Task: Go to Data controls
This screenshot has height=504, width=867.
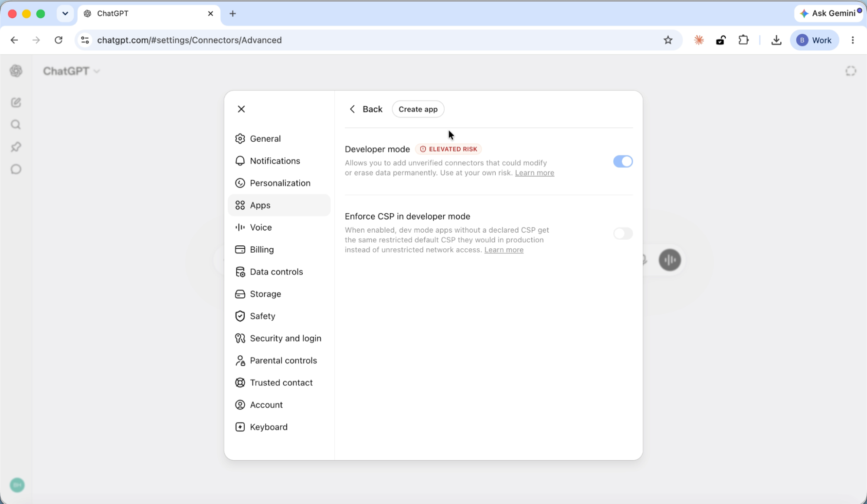Action: [x=279, y=272]
